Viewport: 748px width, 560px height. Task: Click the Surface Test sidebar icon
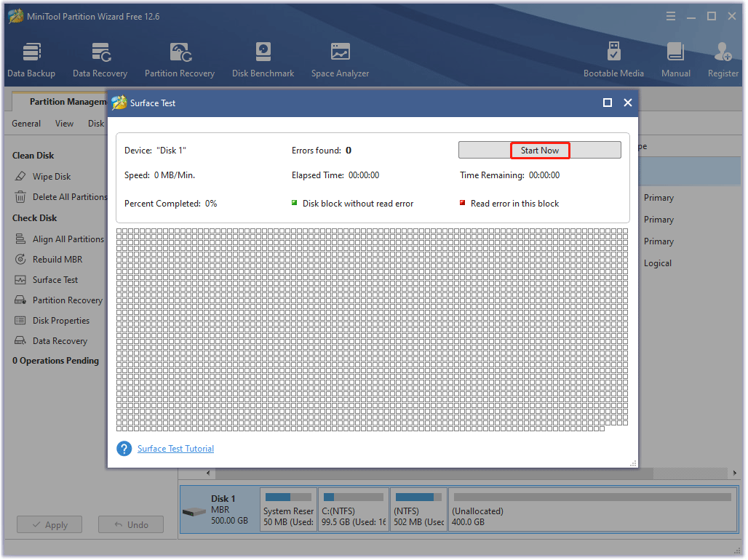pos(20,280)
